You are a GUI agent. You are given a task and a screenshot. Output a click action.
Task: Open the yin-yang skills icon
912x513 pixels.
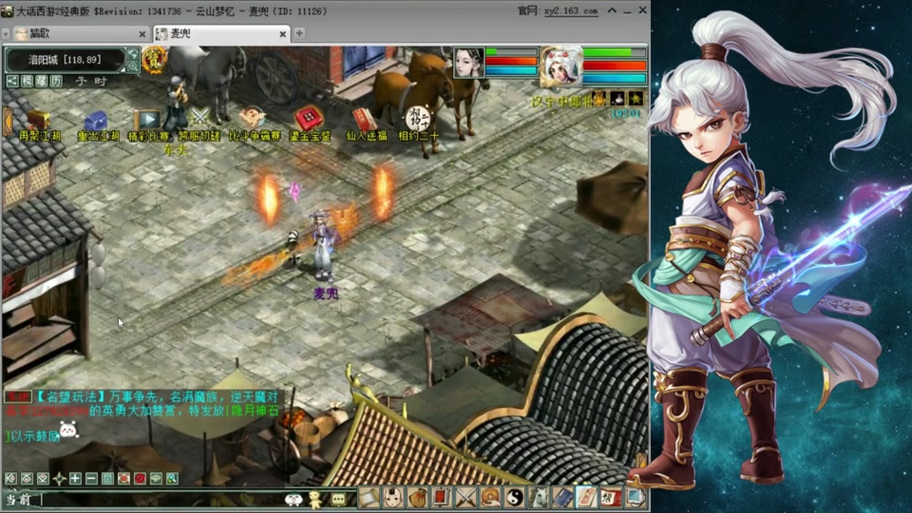click(x=515, y=497)
